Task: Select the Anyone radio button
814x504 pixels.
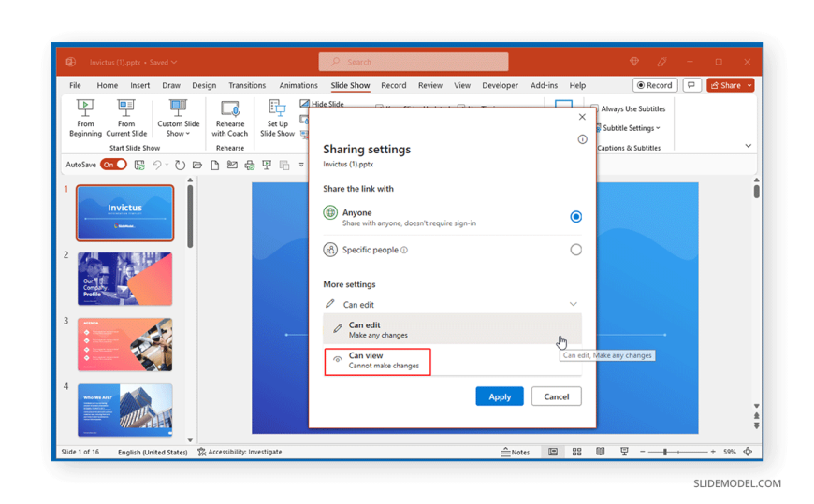Action: point(575,216)
